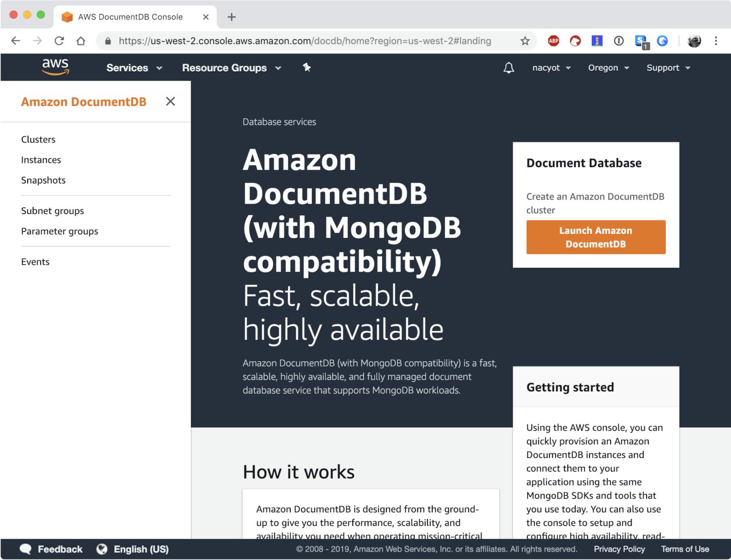Close the AWS DocumentDB Console tab

coord(206,17)
